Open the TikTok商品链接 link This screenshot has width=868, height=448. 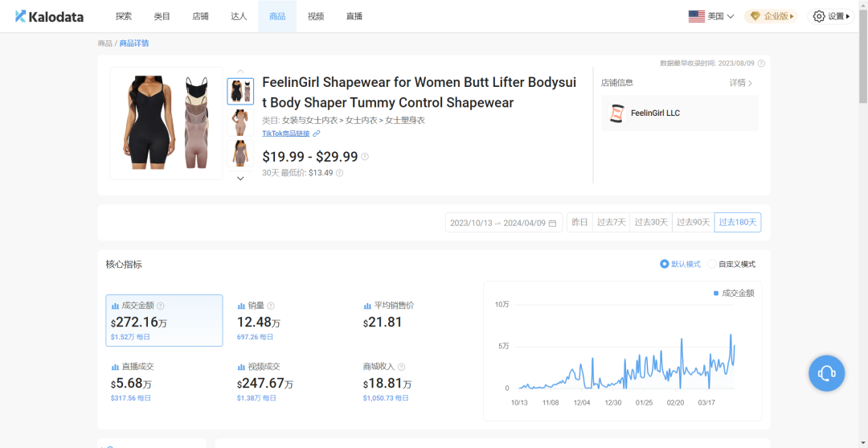(x=285, y=134)
